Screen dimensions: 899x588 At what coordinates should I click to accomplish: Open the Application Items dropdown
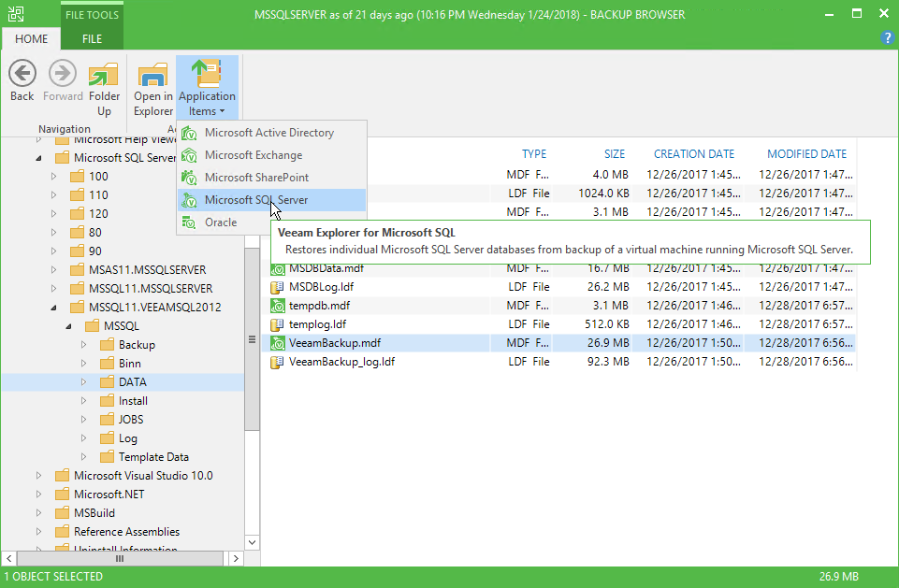(x=207, y=88)
